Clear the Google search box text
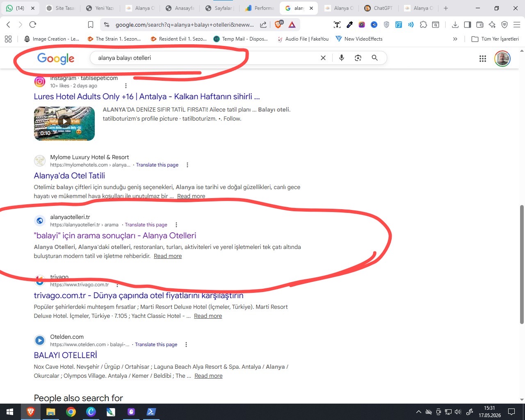This screenshot has width=525, height=420. [323, 58]
